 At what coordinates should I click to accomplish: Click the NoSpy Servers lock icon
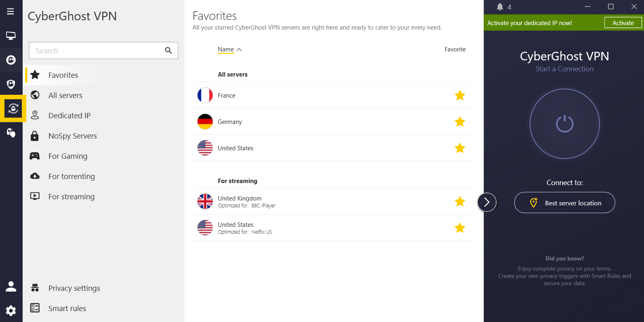35,136
